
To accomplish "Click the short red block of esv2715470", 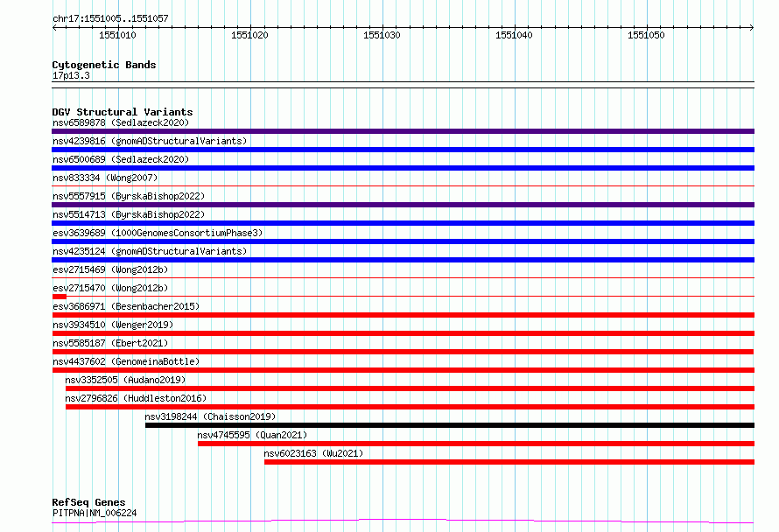I will pyautogui.click(x=60, y=297).
